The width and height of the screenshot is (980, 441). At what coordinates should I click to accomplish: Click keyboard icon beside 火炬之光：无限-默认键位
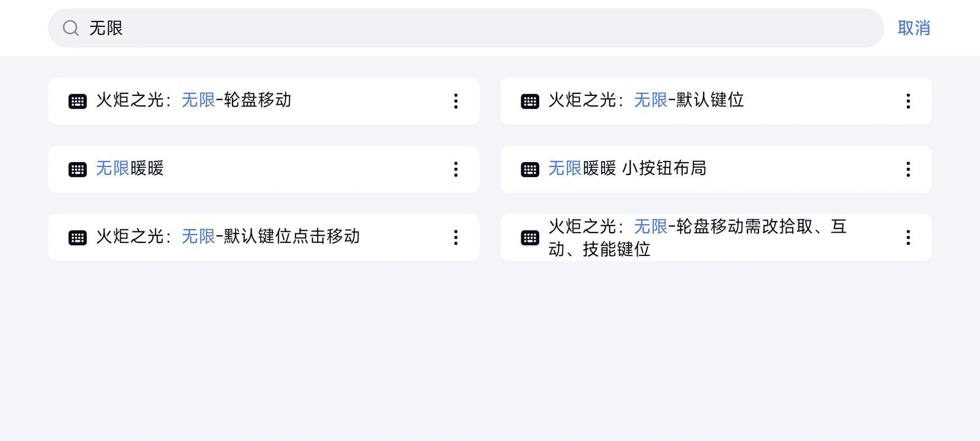[x=530, y=101]
